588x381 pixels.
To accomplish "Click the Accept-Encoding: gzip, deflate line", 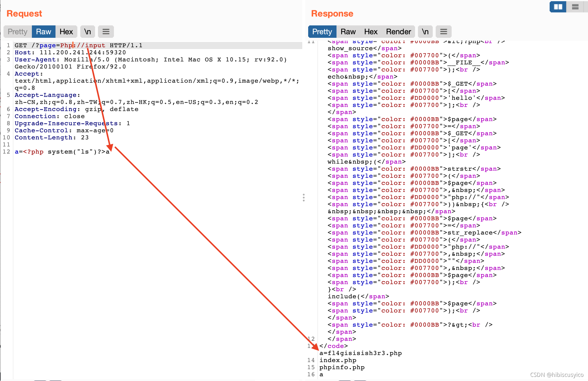I will [76, 109].
